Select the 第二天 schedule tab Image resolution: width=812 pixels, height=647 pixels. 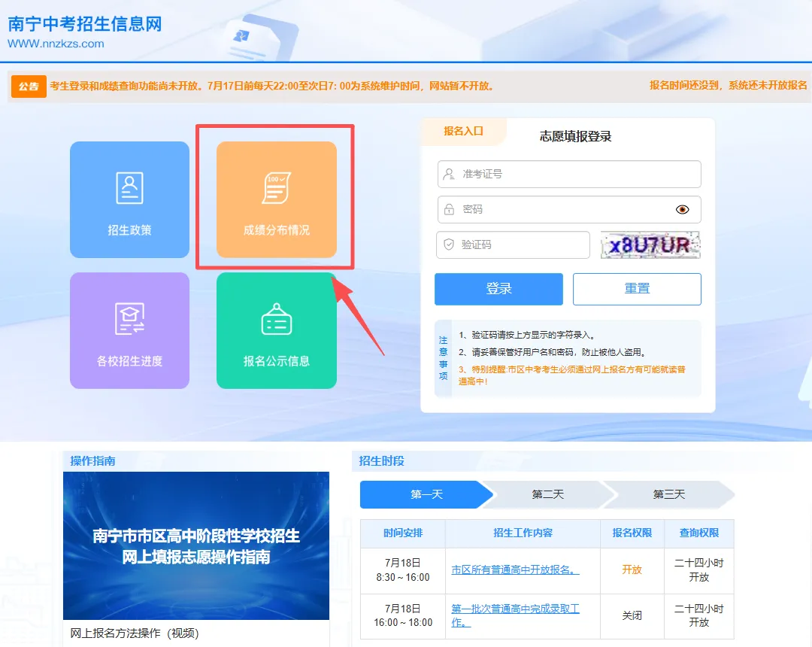(x=548, y=495)
